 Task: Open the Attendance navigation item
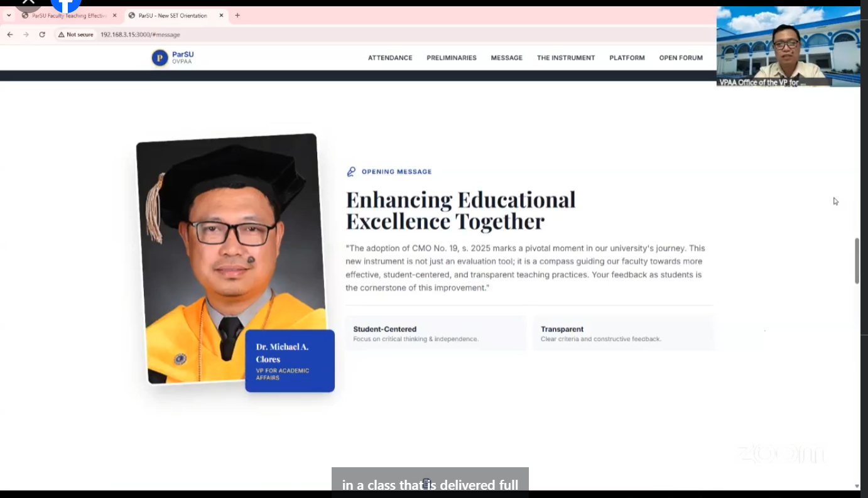tap(390, 58)
